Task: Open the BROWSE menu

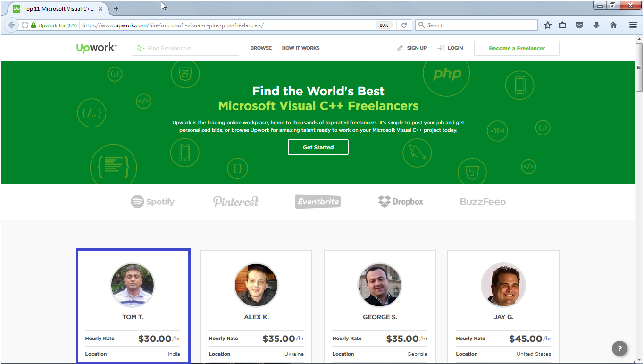Action: [x=261, y=48]
